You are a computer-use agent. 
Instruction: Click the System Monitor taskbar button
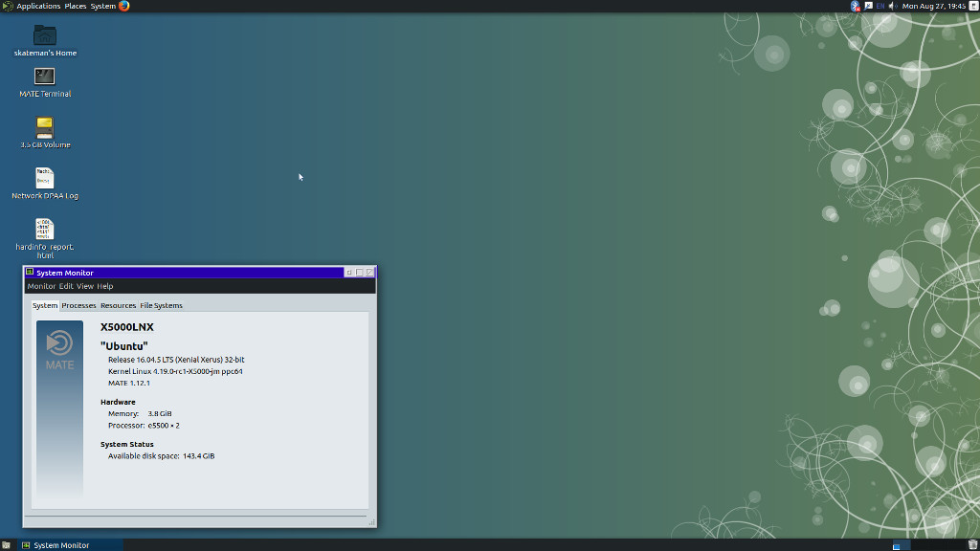[x=70, y=545]
